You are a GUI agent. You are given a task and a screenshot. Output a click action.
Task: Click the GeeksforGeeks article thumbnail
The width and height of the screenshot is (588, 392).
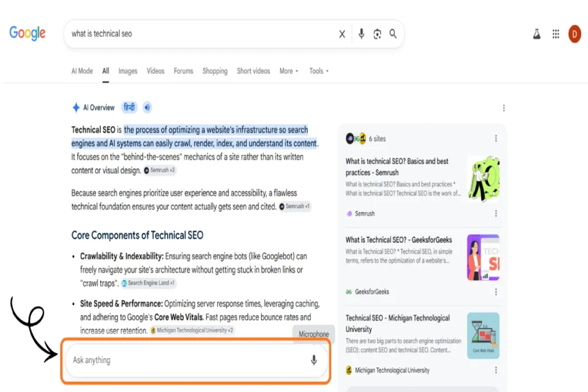tap(483, 258)
